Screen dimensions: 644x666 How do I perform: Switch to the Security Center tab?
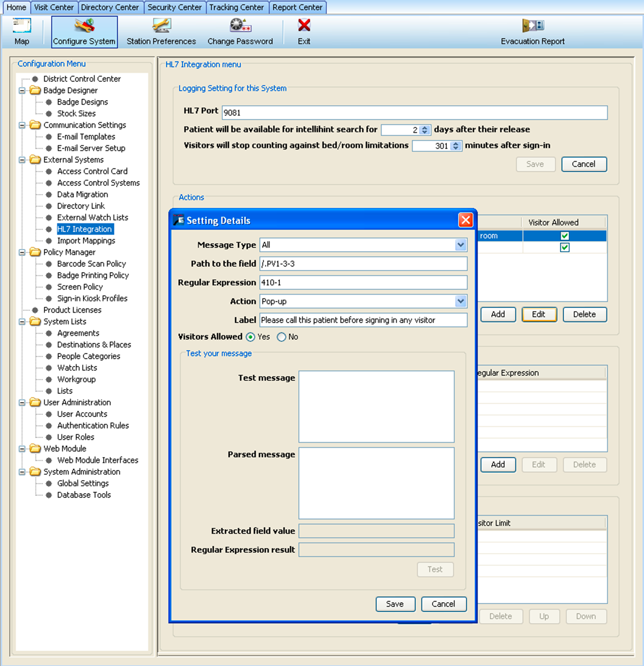point(174,7)
